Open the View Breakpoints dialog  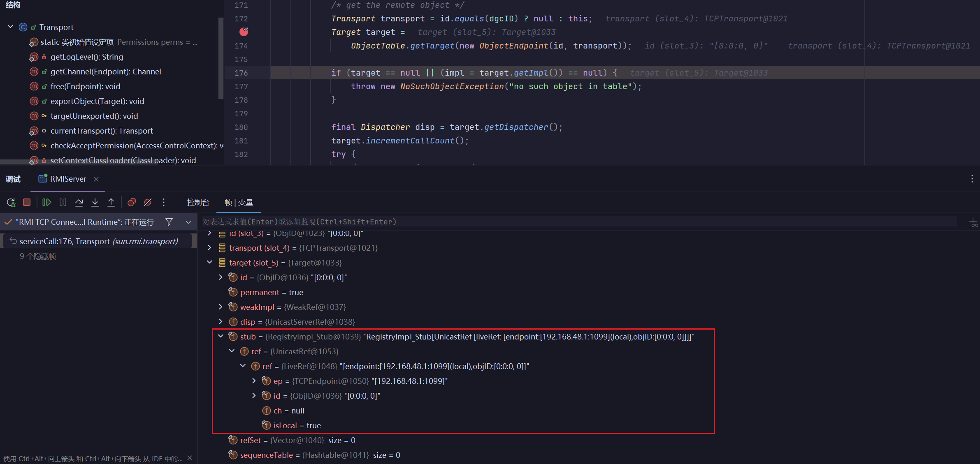click(132, 202)
